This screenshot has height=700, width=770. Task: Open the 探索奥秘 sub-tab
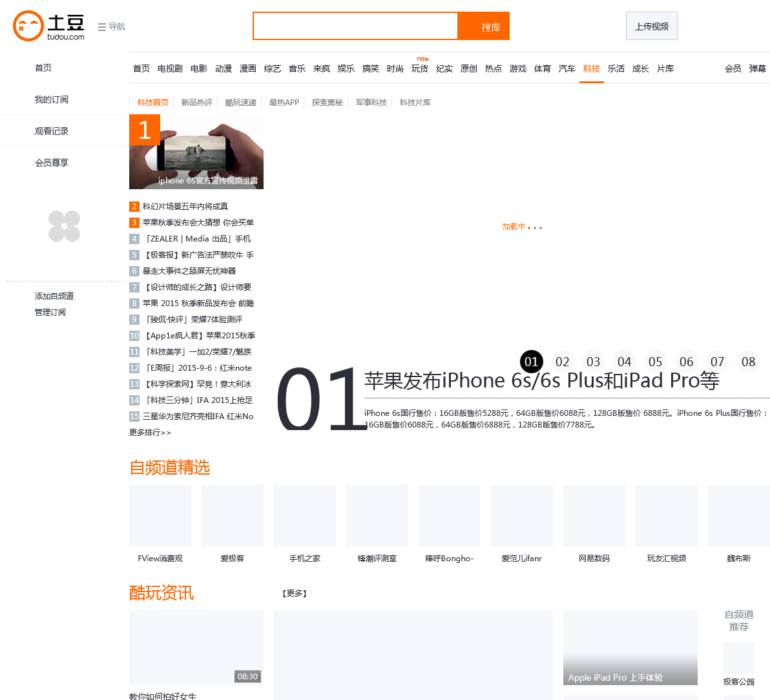click(327, 102)
